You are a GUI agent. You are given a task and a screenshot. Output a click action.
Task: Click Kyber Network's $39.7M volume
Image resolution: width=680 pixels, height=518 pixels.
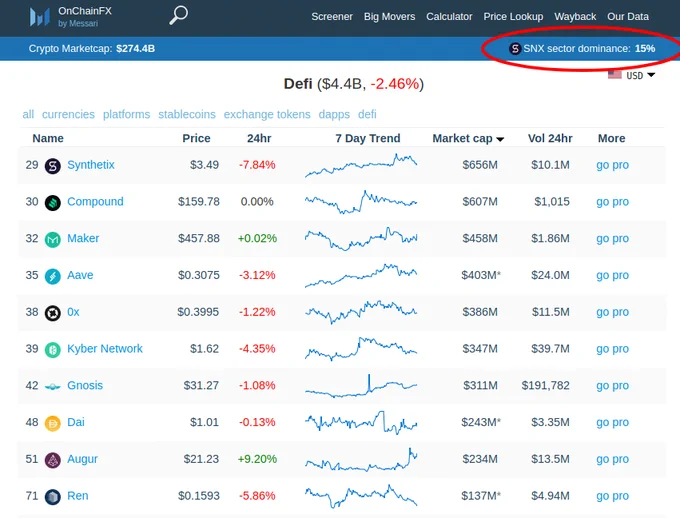tap(550, 348)
